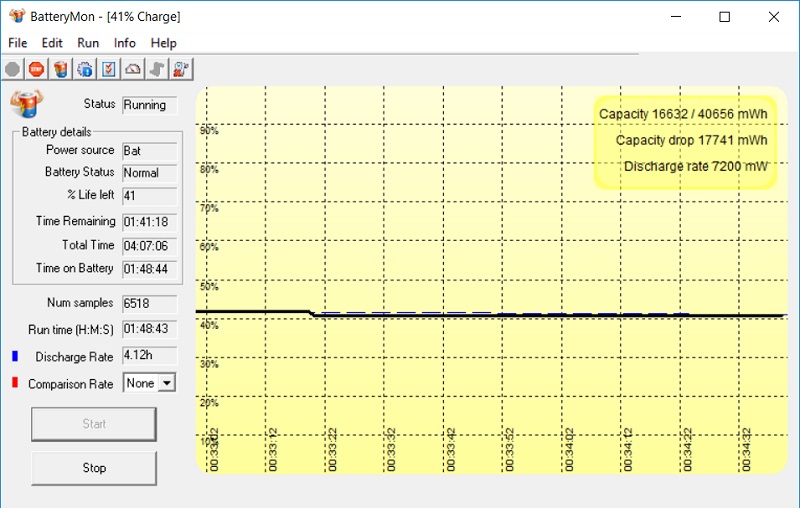Click Time on Battery field showing 01:48:44
The image size is (800, 508).
click(149, 269)
